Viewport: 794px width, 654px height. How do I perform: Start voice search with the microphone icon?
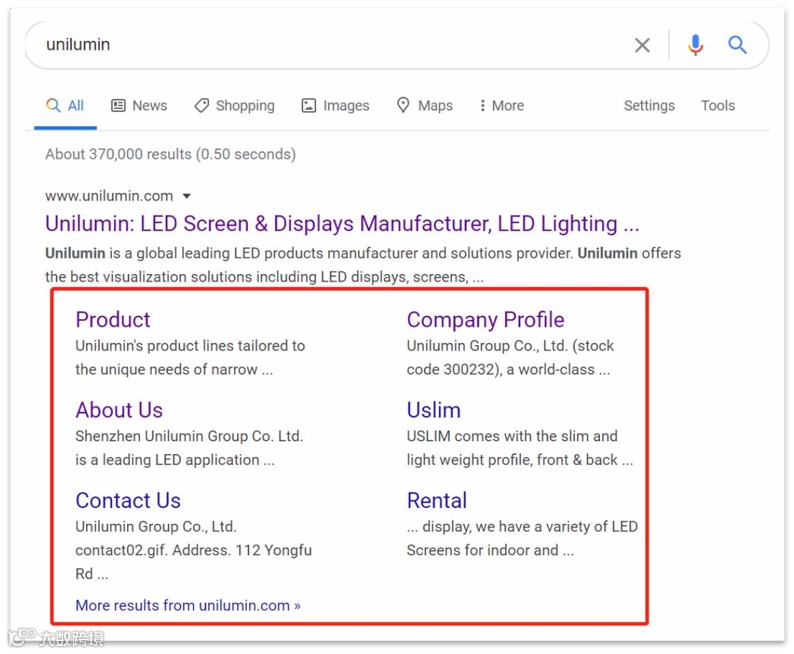pyautogui.click(x=695, y=45)
